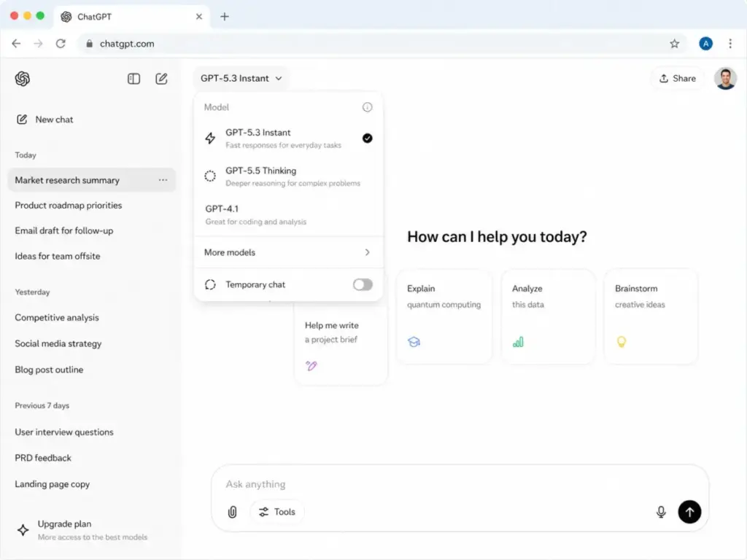Collapse the sidebar with the panel icon
Screen dimensions: 747x560
point(134,79)
